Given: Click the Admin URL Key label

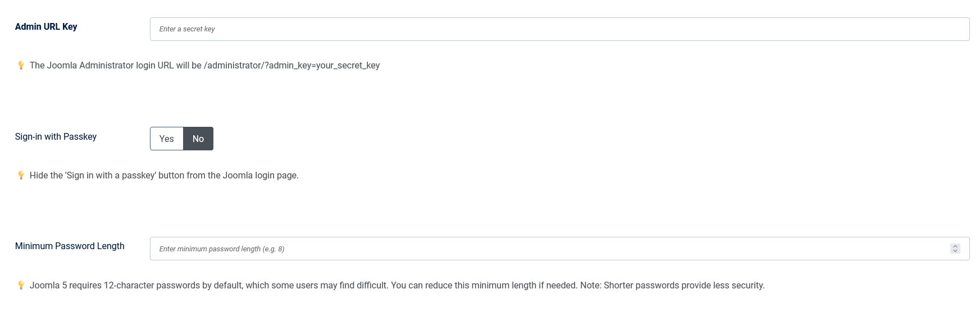Looking at the screenshot, I should [x=46, y=26].
